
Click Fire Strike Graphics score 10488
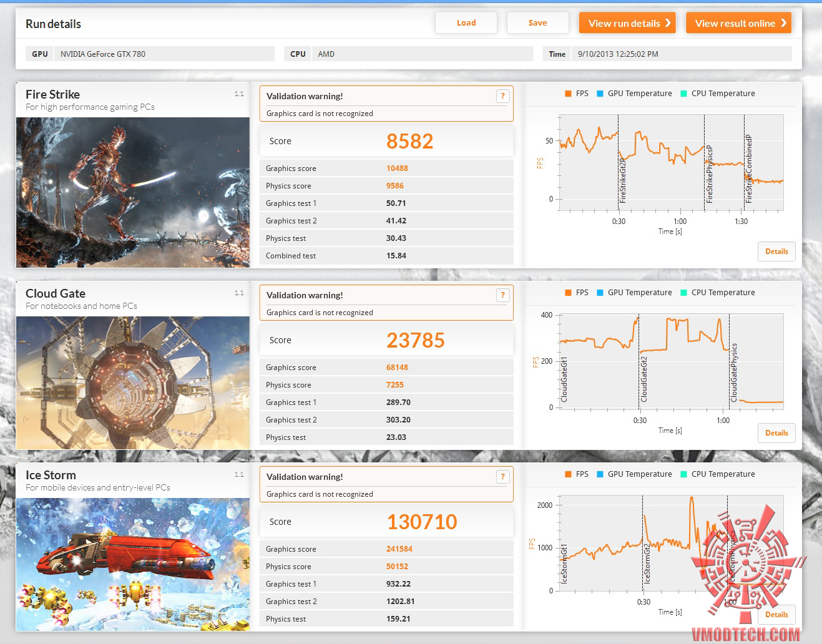pos(397,168)
